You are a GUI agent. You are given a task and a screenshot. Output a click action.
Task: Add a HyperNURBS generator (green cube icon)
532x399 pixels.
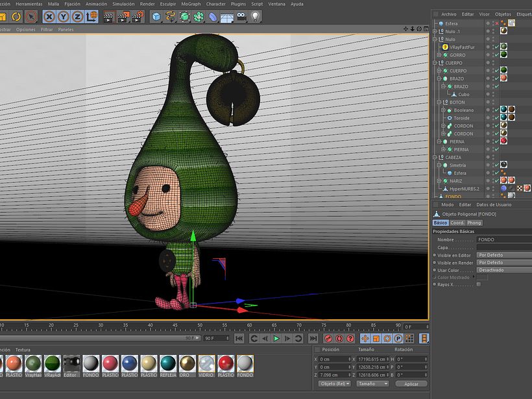tap(184, 17)
